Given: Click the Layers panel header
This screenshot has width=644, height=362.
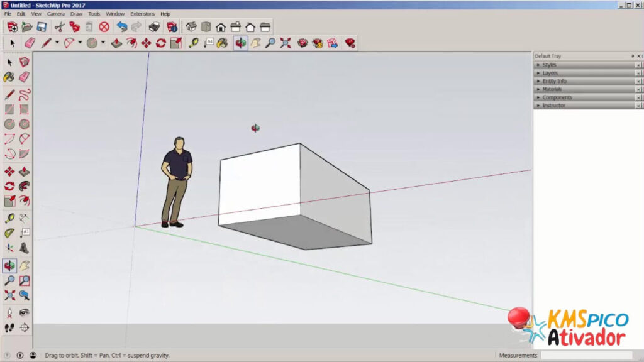Looking at the screenshot, I should click(x=550, y=73).
